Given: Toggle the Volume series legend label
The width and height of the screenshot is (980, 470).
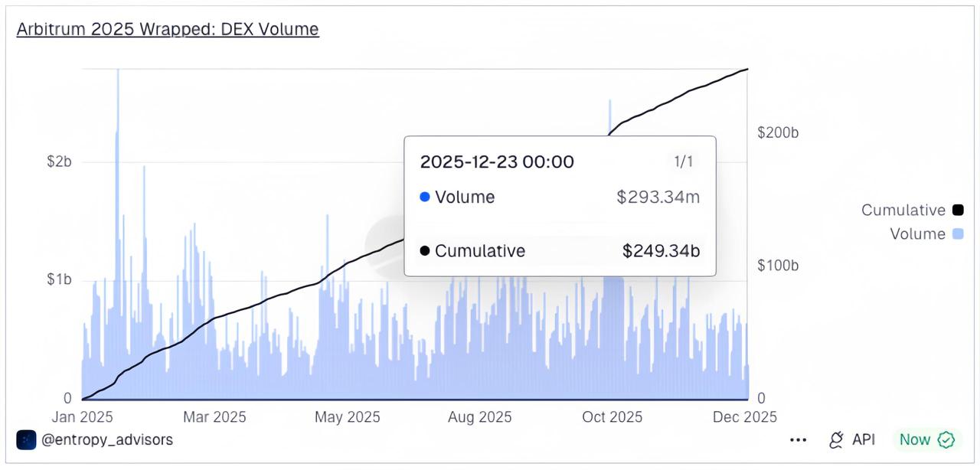Looking at the screenshot, I should tap(917, 233).
